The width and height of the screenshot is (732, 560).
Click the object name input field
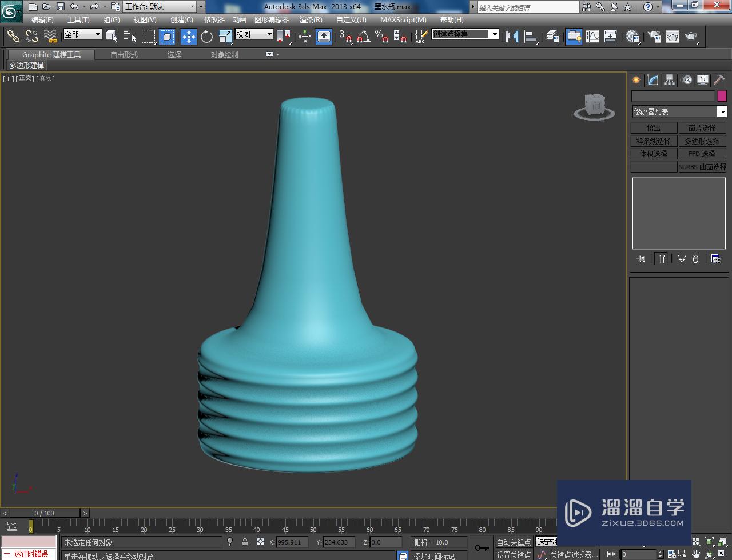click(x=673, y=96)
